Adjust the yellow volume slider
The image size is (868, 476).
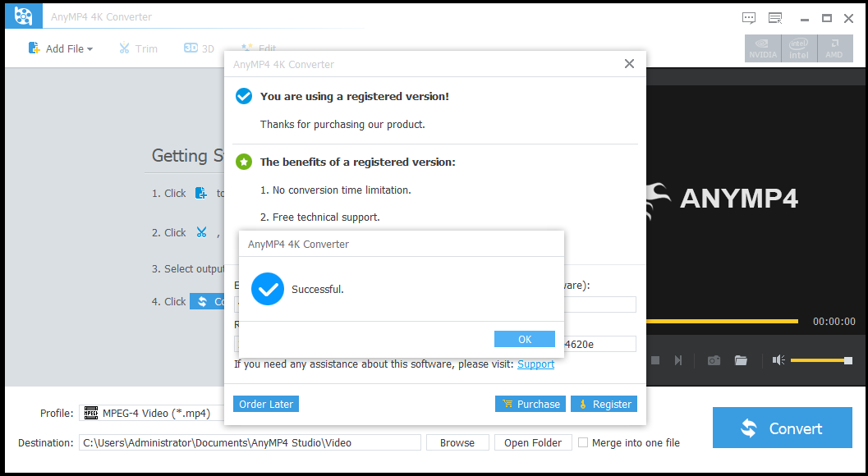tap(821, 360)
